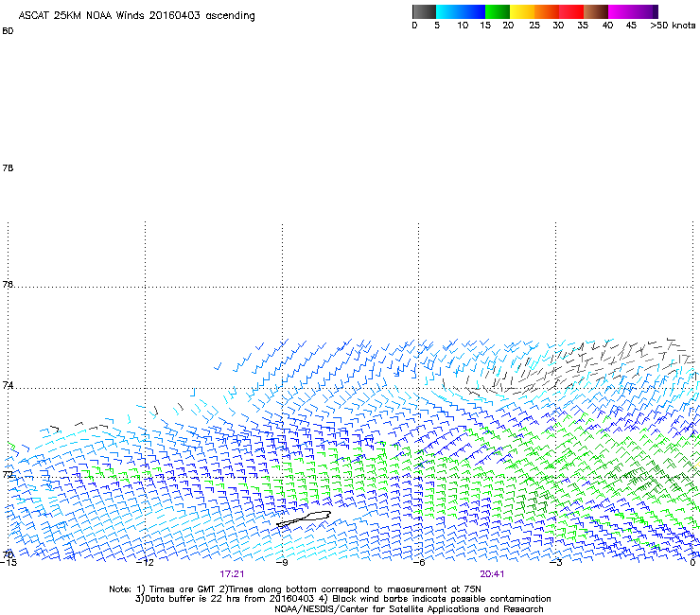Image resolution: width=700 pixels, height=615 pixels.
Task: Click the yellow 20-25 knots legend segment
Action: coord(522,11)
